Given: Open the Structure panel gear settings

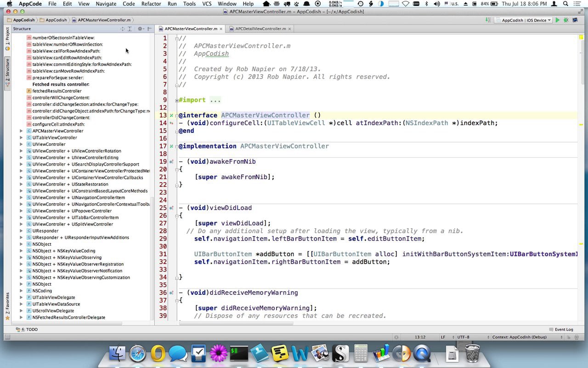Looking at the screenshot, I should pos(141,29).
